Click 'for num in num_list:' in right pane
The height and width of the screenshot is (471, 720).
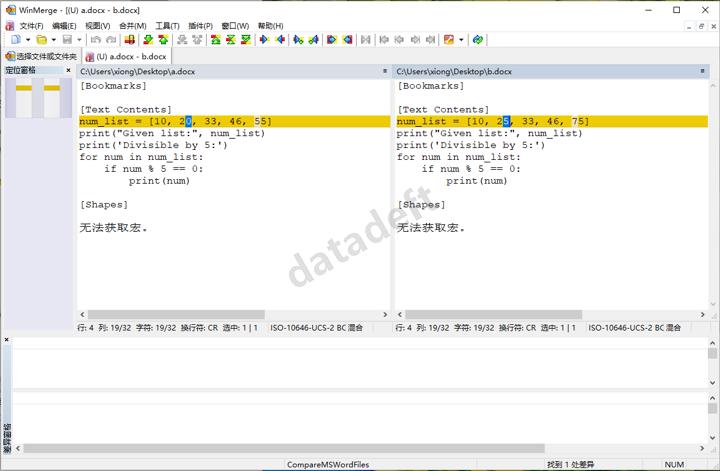pyautogui.click(x=459, y=157)
